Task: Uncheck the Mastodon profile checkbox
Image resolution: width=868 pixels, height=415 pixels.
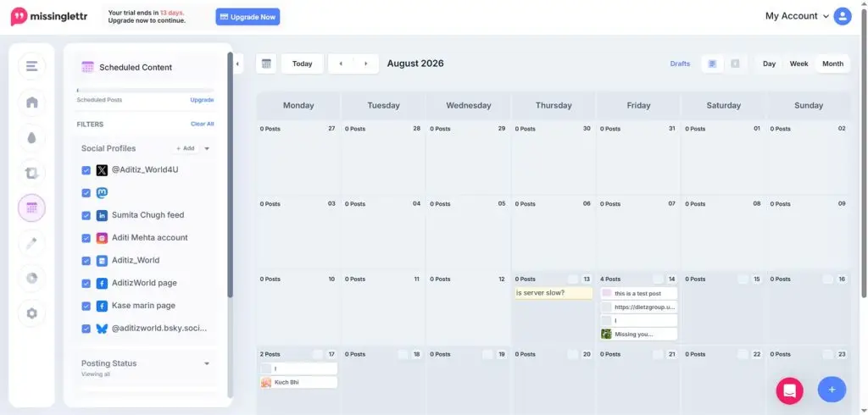Action: [x=86, y=193]
